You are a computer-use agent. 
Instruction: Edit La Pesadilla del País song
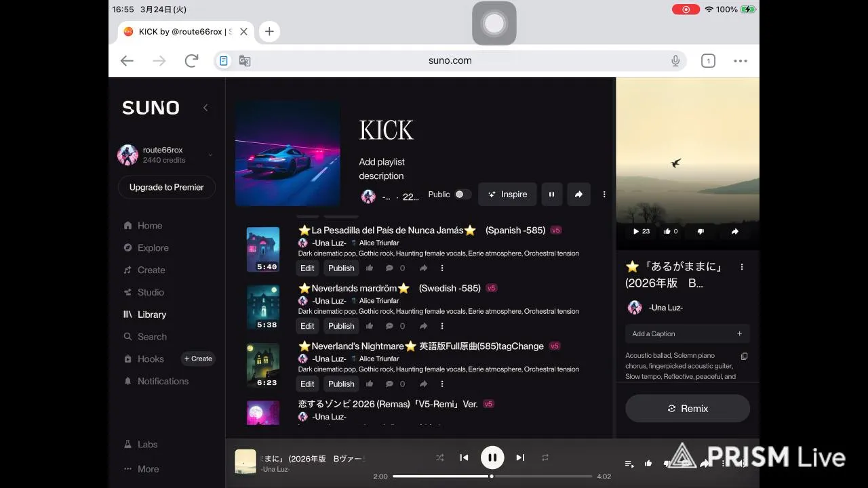[x=308, y=268]
